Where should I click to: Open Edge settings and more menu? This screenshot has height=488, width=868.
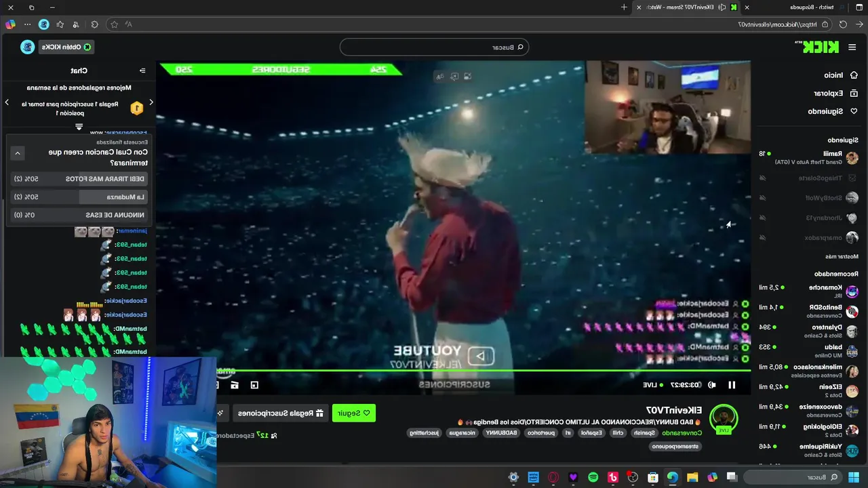[x=27, y=24]
